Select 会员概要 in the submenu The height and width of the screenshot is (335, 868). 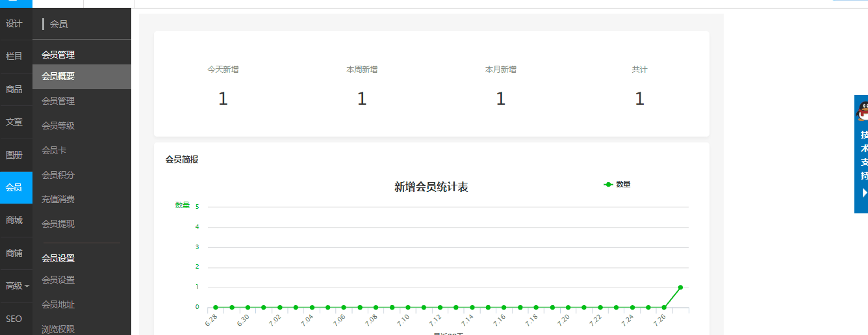pos(82,76)
